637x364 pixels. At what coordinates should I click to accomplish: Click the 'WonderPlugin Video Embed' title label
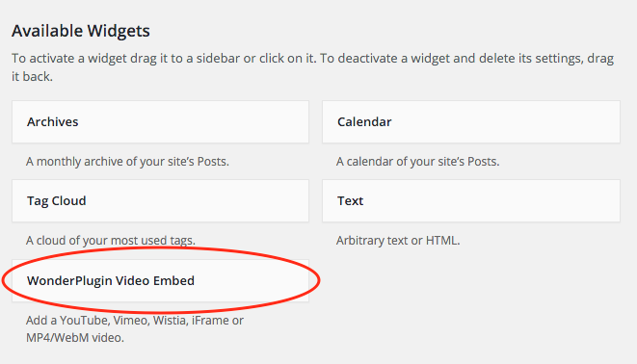[x=111, y=281]
